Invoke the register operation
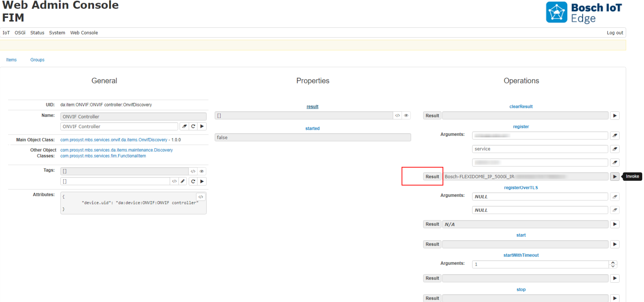This screenshot has height=302, width=644. [614, 177]
